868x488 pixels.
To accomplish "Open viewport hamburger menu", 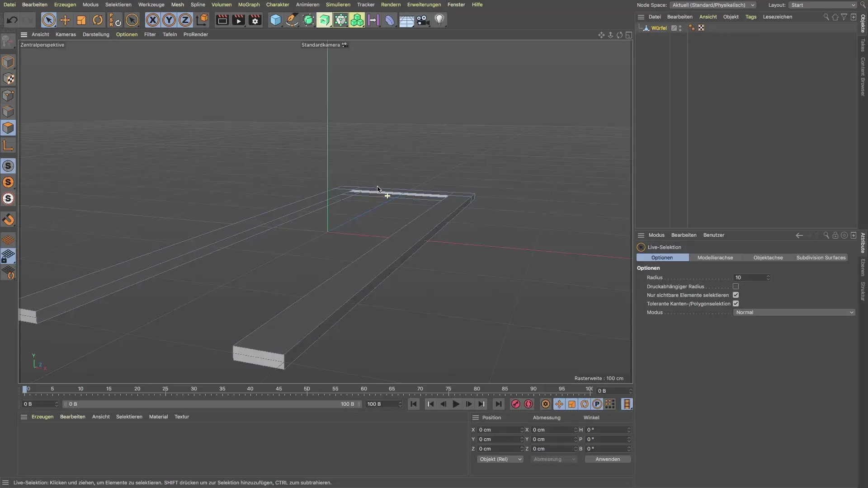I will point(24,34).
